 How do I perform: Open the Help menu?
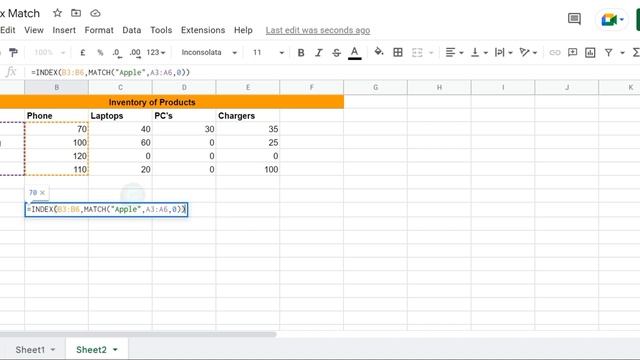coord(243,30)
